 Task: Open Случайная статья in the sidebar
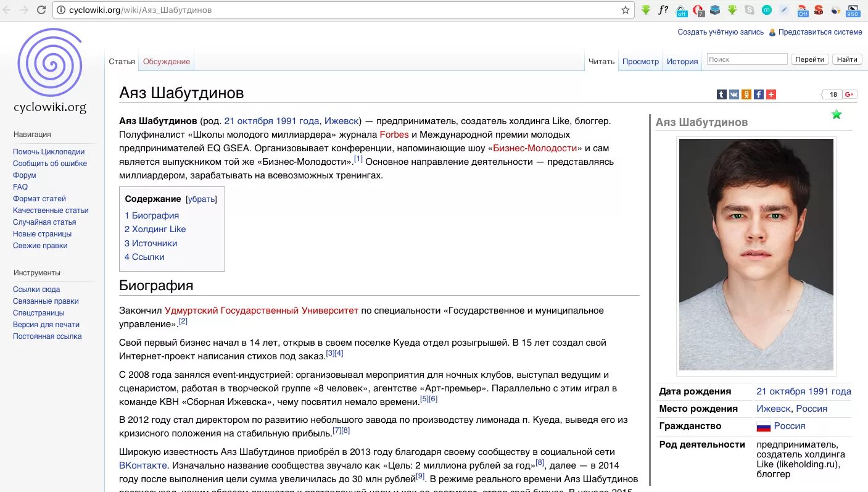[44, 222]
